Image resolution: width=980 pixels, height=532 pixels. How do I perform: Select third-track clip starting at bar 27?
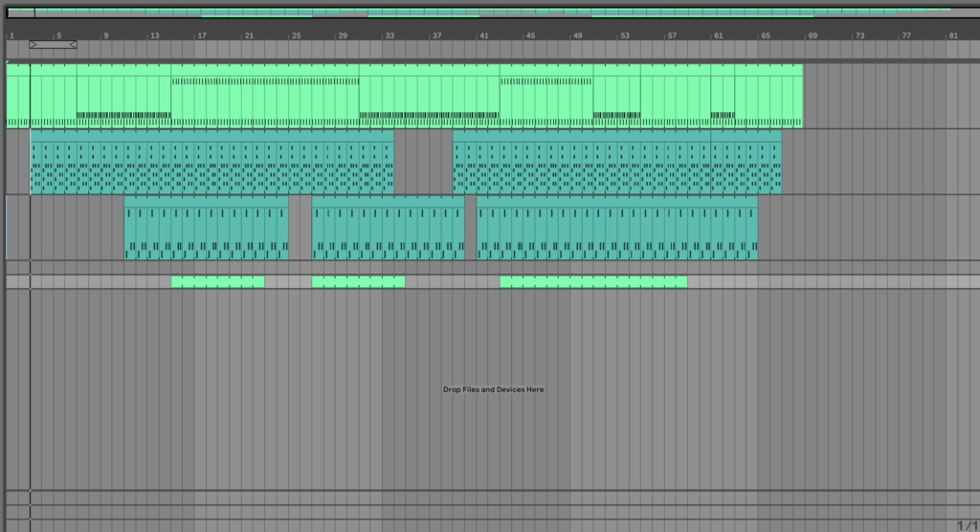(x=389, y=228)
